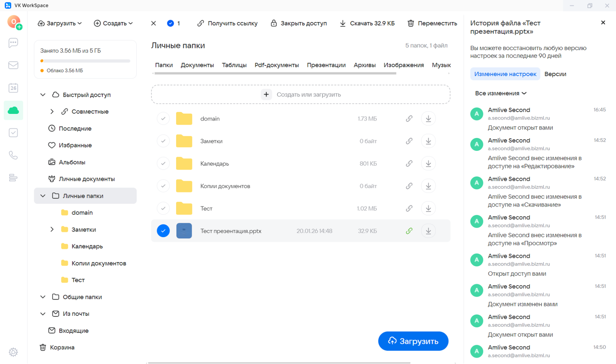Uncheck the Тест презентация.pptx file checkbox
616x364 pixels.
[x=163, y=231]
